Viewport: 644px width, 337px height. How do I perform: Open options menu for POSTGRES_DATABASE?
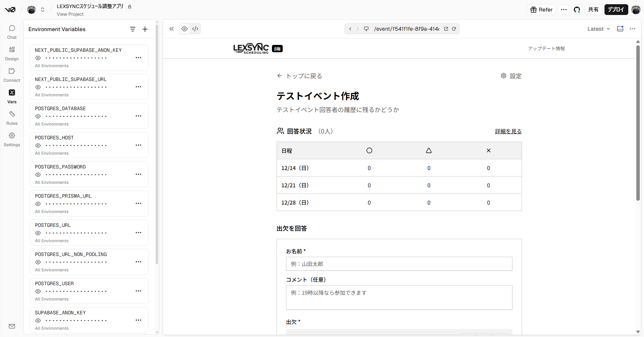pyautogui.click(x=138, y=116)
